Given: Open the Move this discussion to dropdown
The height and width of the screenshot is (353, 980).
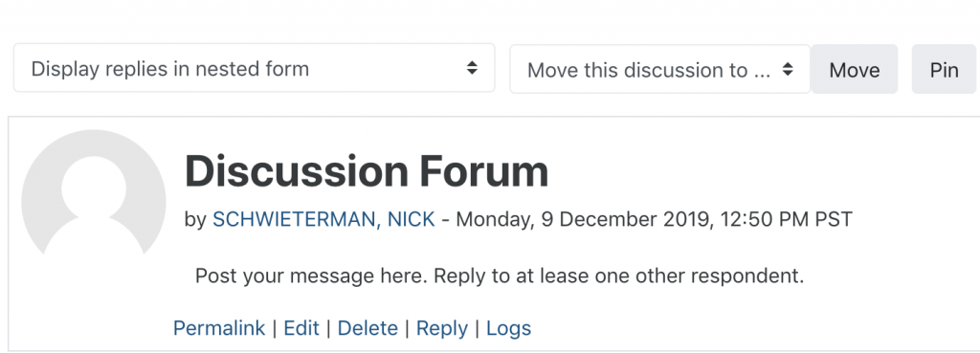Looking at the screenshot, I should click(660, 69).
